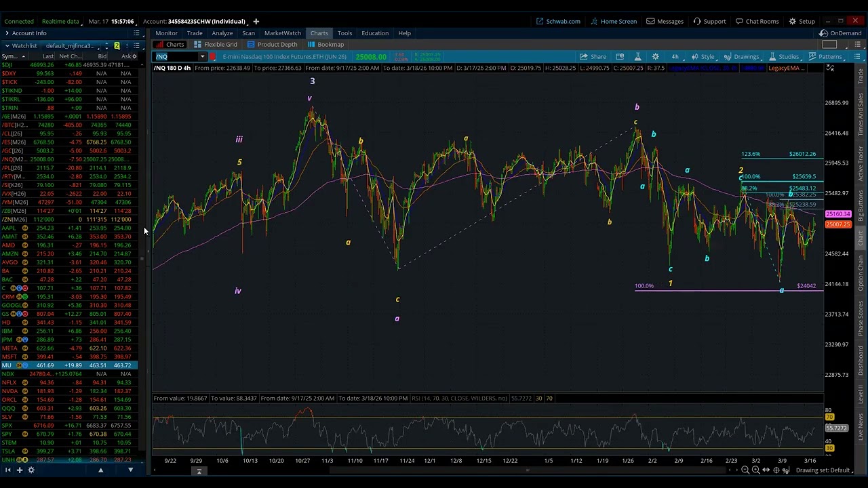Screen dimensions: 868x488
Task: Open the Style dropdown
Action: (x=703, y=57)
